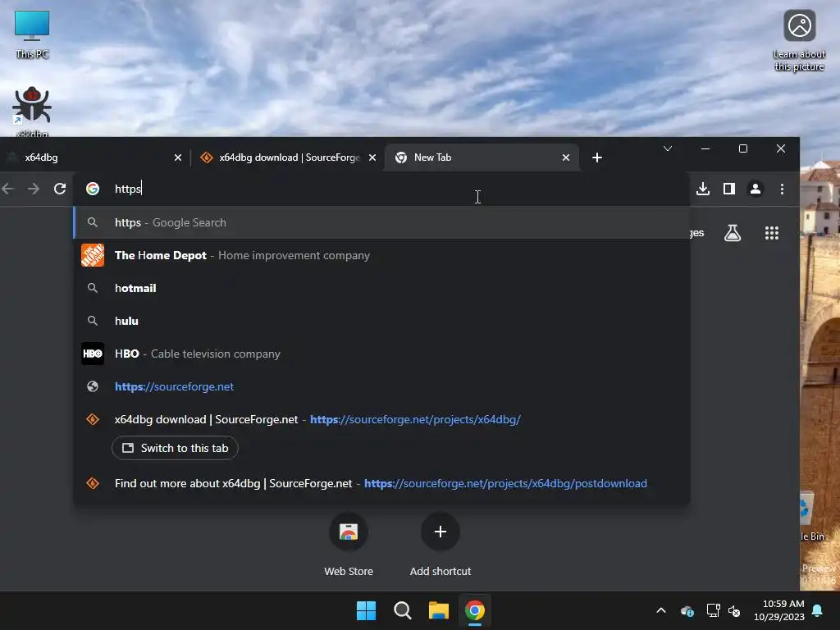
Task: Maximize the Chrome window
Action: pos(743,148)
